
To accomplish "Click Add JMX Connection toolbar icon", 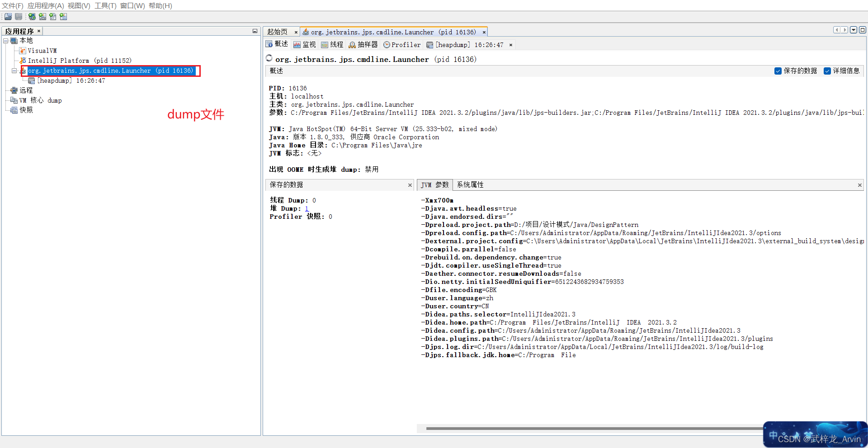I will (42, 17).
